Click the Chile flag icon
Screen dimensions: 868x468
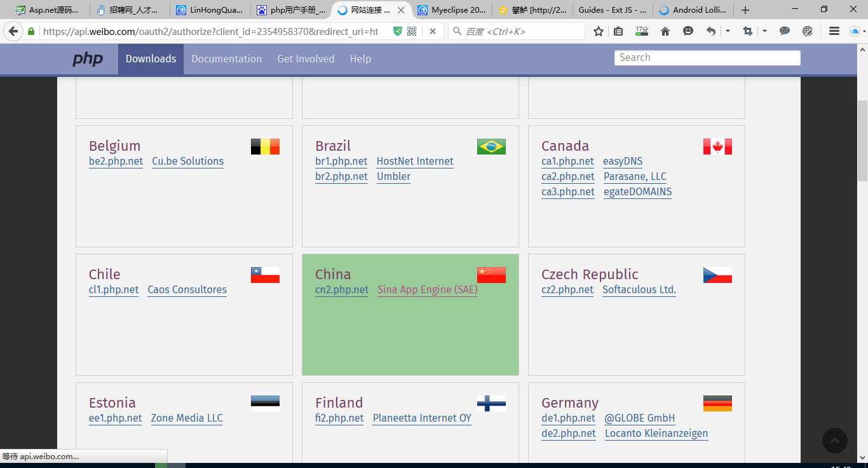point(265,275)
